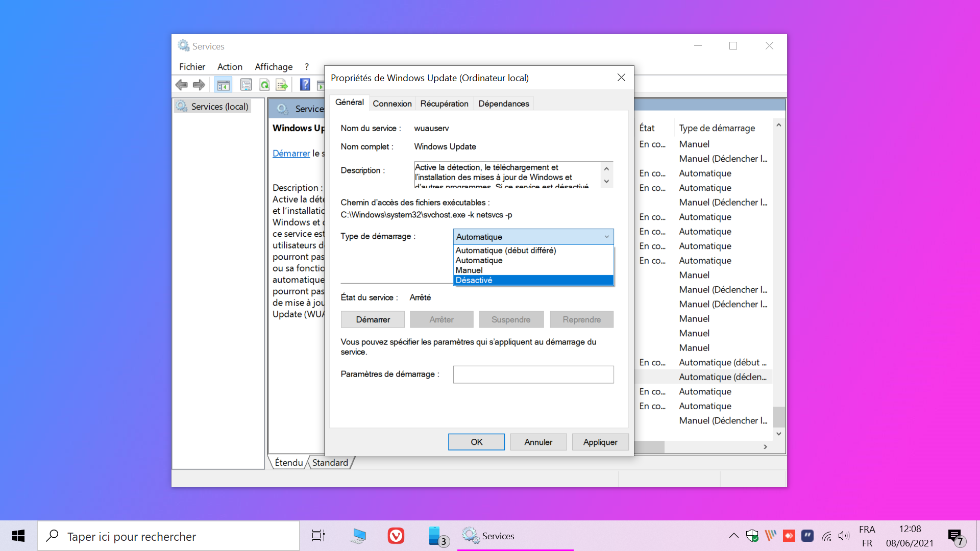Open the ? help menu
This screenshot has height=551, width=980.
point(306,67)
